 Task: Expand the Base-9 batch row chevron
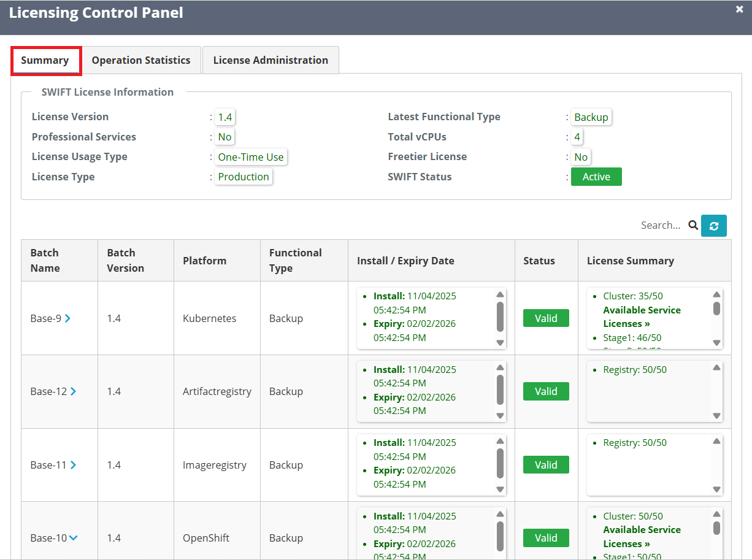tap(67, 318)
